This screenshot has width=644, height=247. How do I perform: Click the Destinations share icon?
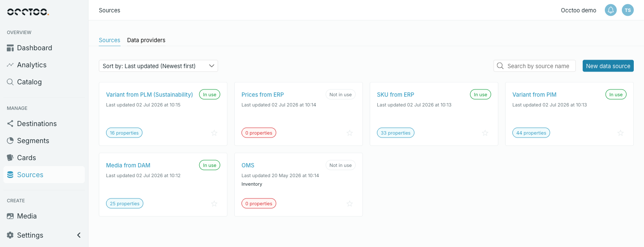coord(10,123)
